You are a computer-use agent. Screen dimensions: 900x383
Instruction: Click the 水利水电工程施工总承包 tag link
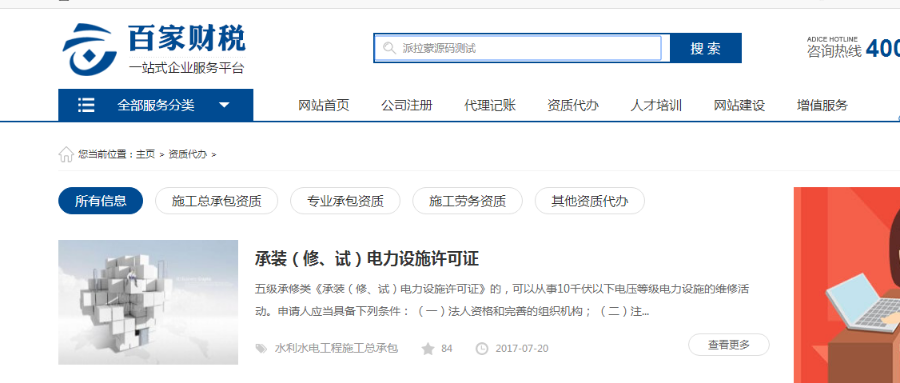336,349
